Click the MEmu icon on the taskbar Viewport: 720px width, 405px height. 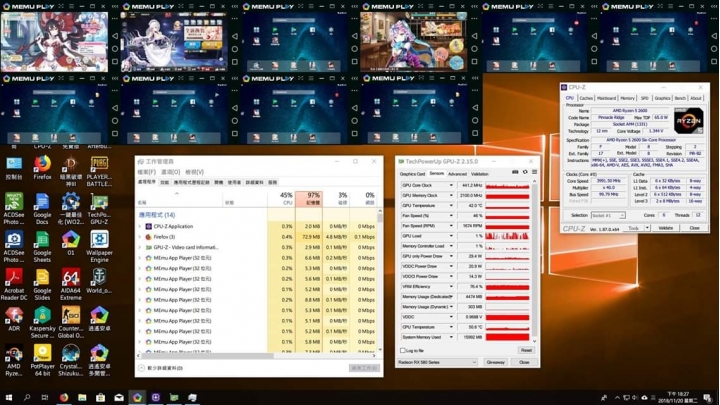tap(137, 398)
